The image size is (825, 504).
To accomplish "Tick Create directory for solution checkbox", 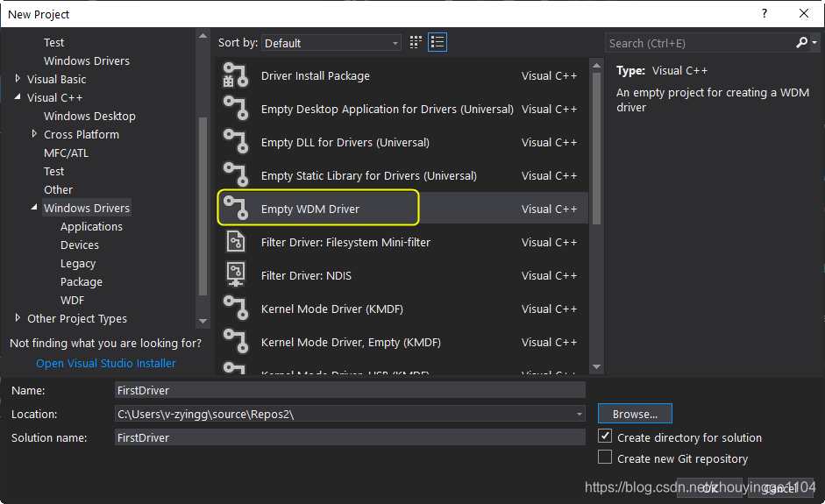I will click(605, 437).
